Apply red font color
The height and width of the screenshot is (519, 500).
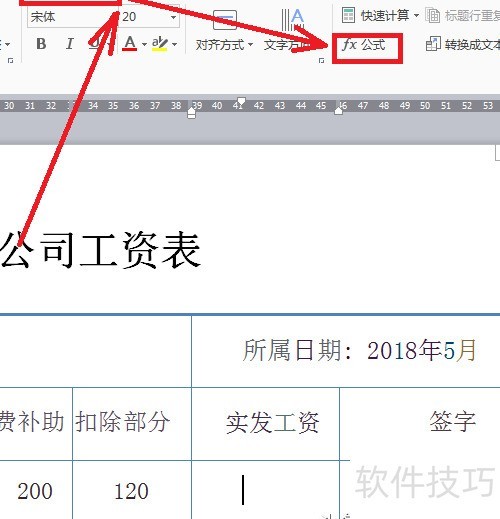pyautogui.click(x=130, y=44)
